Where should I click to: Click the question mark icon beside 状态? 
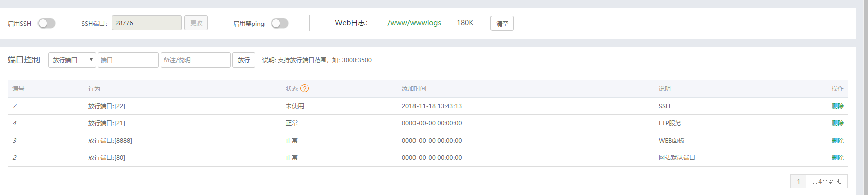(x=305, y=88)
